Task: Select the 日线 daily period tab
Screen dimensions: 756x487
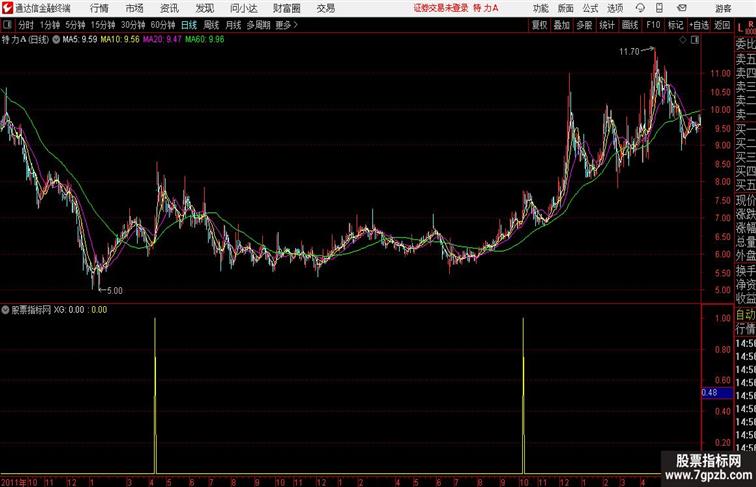Action: point(189,25)
